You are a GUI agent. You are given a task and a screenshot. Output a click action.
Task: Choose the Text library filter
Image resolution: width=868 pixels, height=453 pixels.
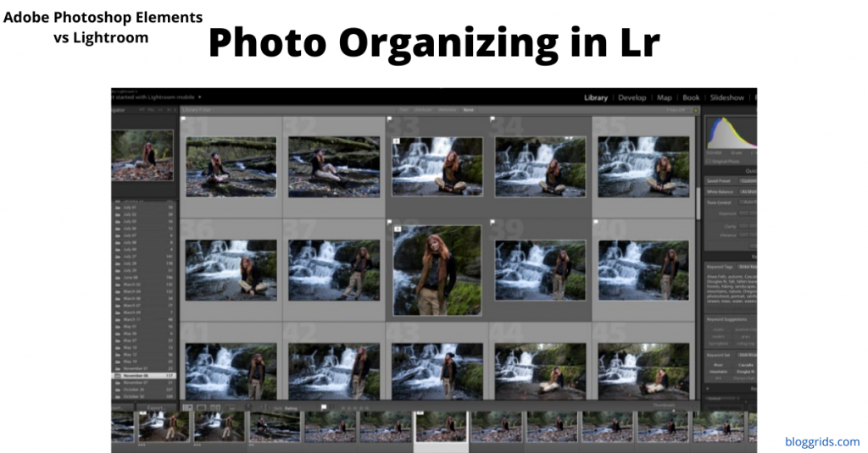pos(404,110)
